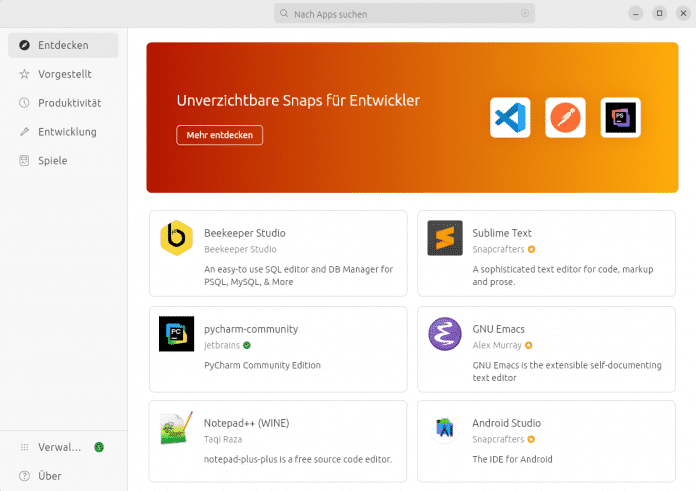The width and height of the screenshot is (696, 491).
Task: Clear the search field with the x icon
Action: coord(525,13)
